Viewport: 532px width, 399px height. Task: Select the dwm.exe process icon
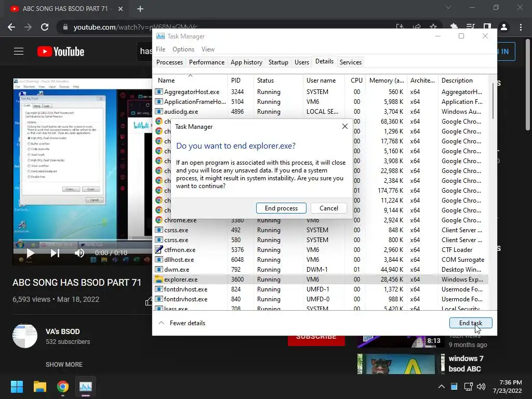coord(159,270)
